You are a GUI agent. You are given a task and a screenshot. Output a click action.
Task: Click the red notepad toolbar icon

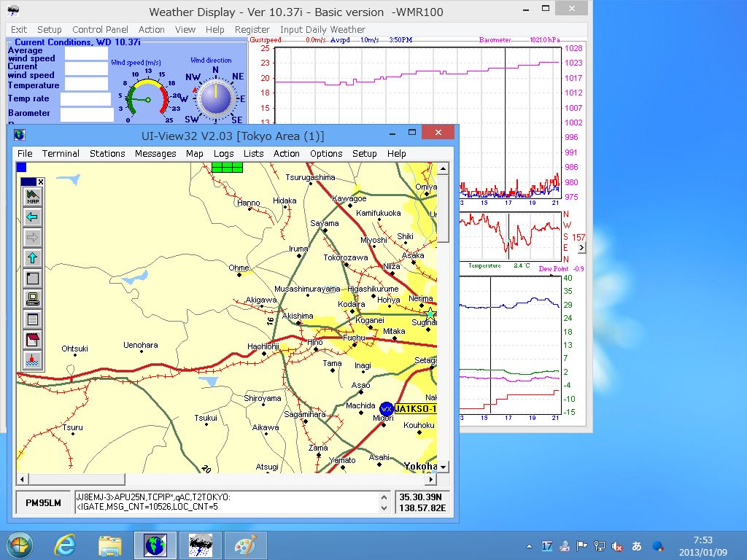[33, 339]
